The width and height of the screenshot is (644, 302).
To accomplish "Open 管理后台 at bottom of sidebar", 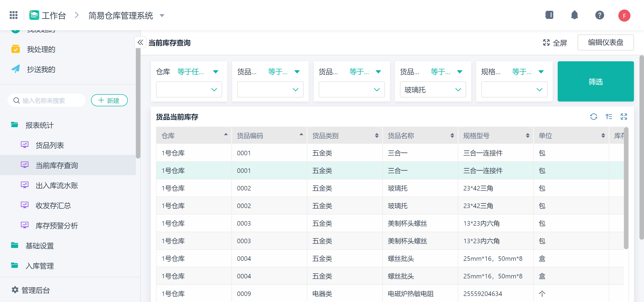I will coord(35,290).
